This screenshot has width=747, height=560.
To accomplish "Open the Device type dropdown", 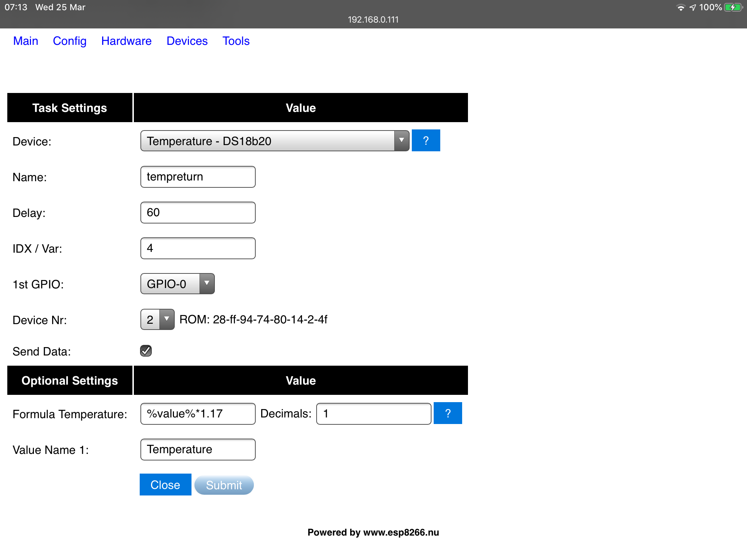I will click(275, 141).
